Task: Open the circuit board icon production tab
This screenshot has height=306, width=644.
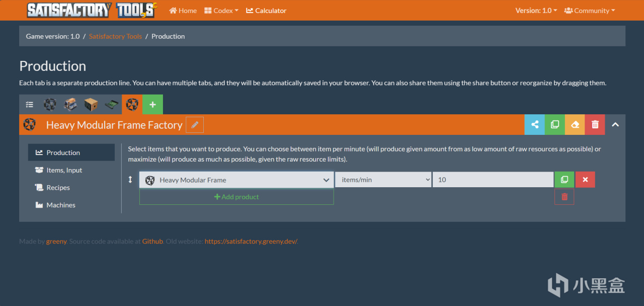Action: point(111,105)
